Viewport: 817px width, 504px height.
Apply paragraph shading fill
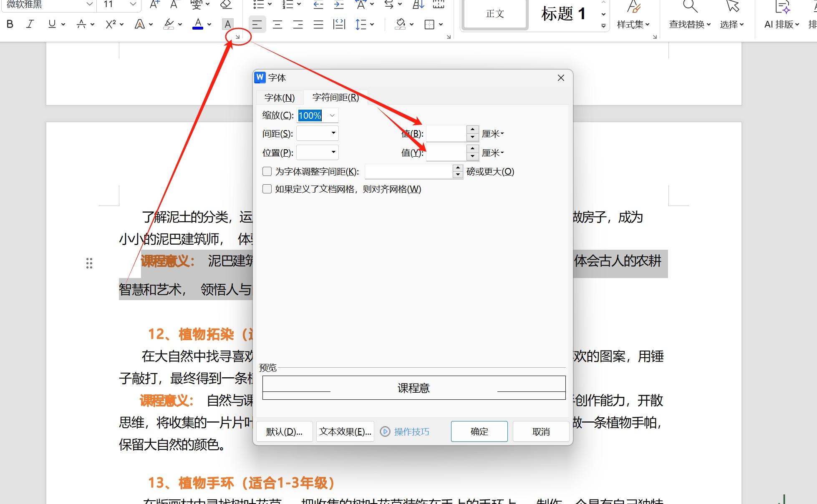[400, 25]
